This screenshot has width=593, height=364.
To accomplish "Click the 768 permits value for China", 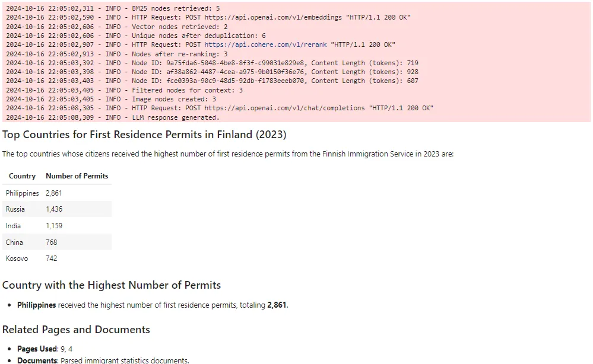I will point(52,242).
